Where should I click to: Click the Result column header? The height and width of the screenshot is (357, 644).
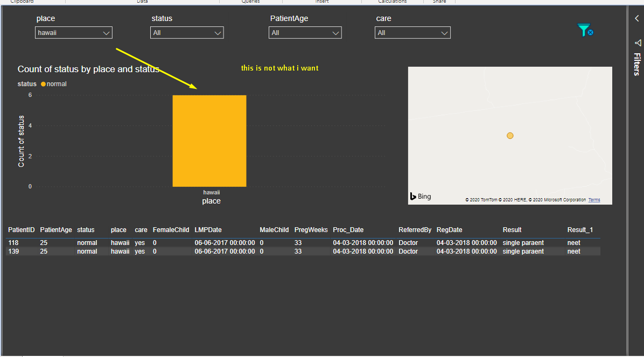(512, 230)
